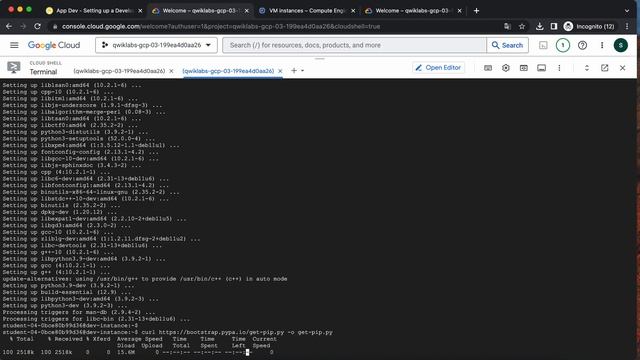The image size is (640, 360).
Task: Open a new browser tab
Action: pos(476,11)
